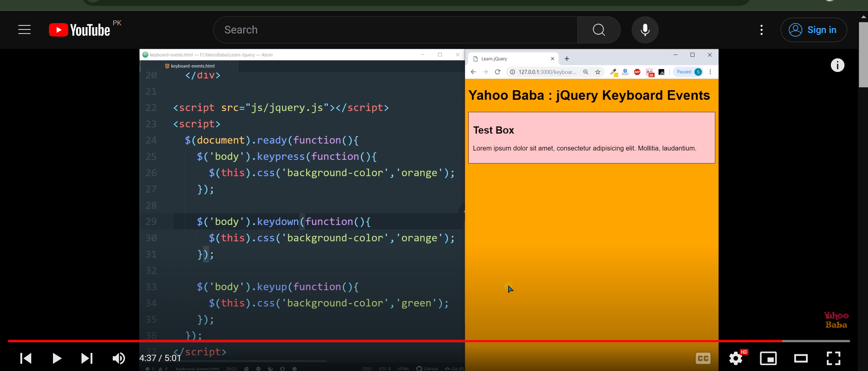This screenshot has height=371, width=868.
Task: Go back to the previous video
Action: (26, 358)
